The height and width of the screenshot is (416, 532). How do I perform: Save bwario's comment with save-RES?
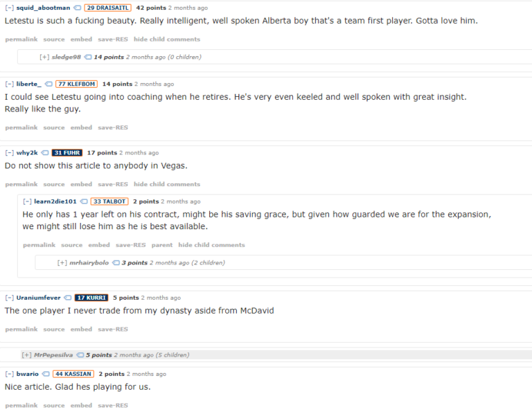coord(113,406)
